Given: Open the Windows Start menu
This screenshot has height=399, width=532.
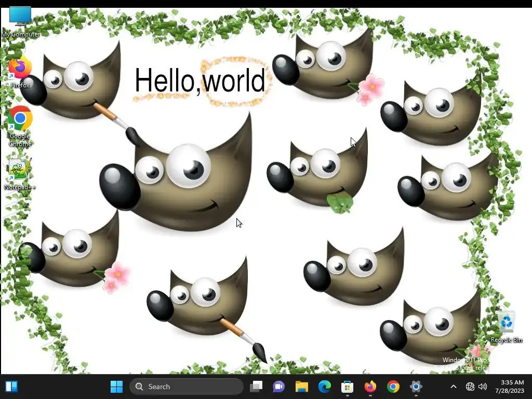Looking at the screenshot, I should pos(116,387).
